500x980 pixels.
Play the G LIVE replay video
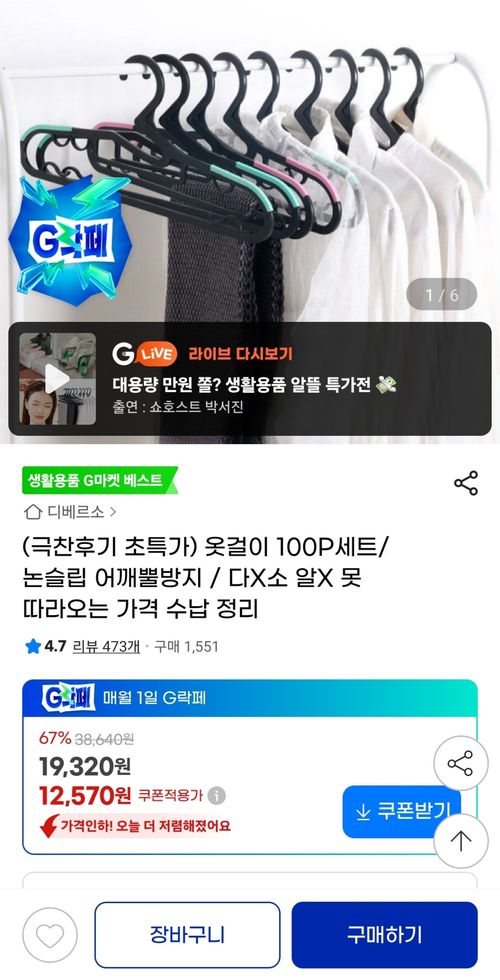[x=57, y=379]
